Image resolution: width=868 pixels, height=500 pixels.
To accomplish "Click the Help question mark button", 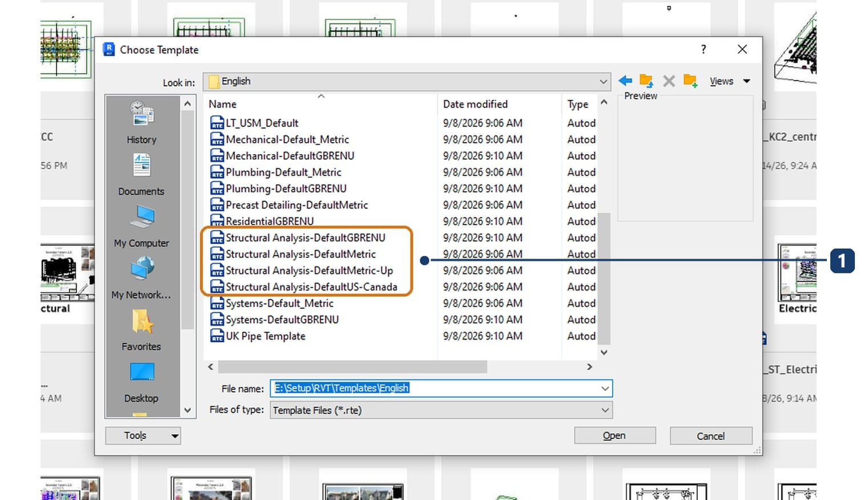I will click(704, 50).
